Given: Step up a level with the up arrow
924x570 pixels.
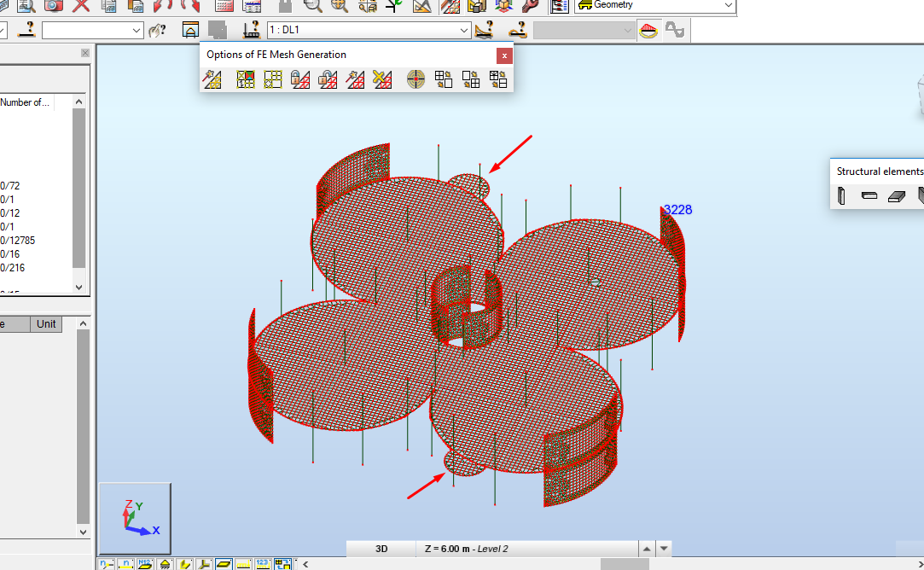Looking at the screenshot, I should tap(648, 549).
